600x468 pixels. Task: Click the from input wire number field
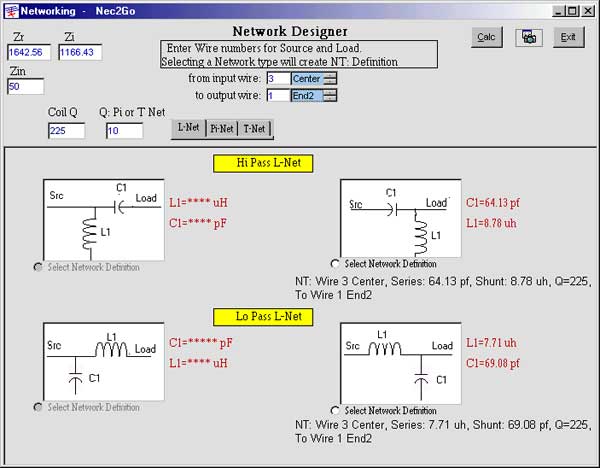pyautogui.click(x=279, y=78)
